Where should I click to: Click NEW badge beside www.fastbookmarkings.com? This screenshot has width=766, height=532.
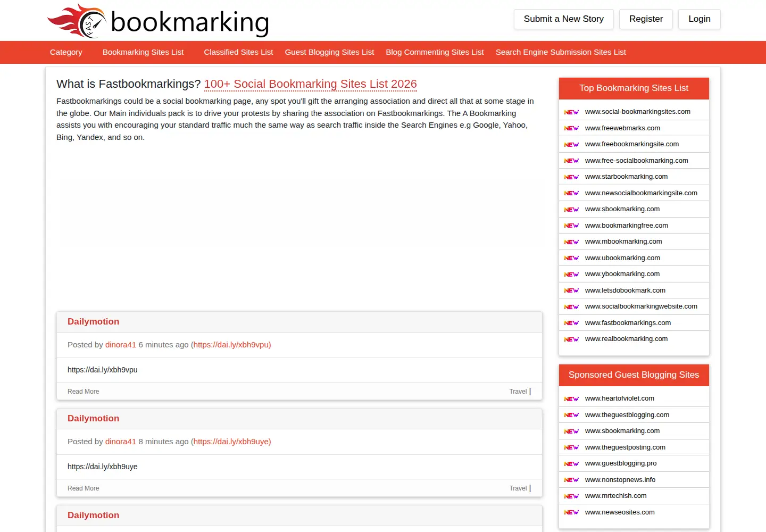pyautogui.click(x=571, y=323)
